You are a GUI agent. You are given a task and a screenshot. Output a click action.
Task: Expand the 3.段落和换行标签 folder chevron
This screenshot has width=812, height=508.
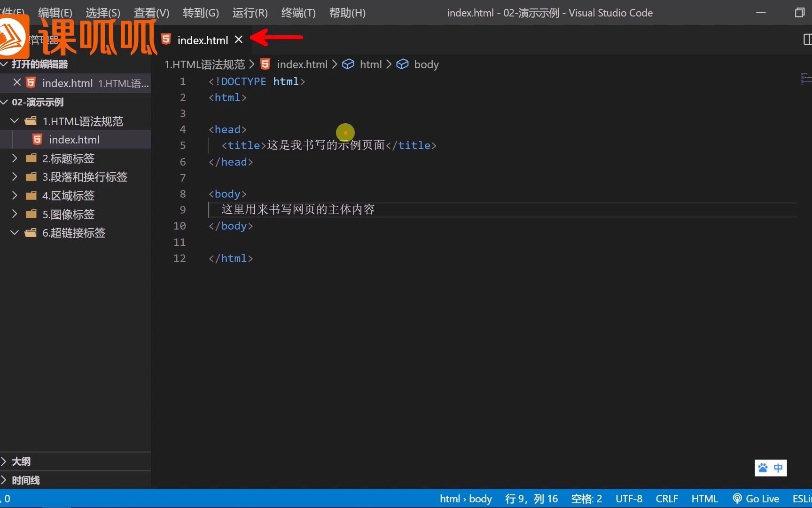click(15, 177)
